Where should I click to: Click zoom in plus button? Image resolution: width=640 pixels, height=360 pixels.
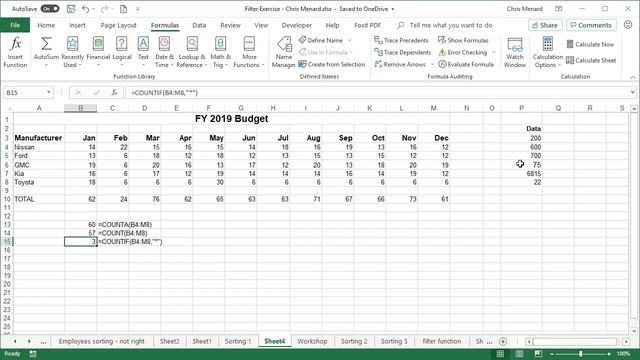609,354
